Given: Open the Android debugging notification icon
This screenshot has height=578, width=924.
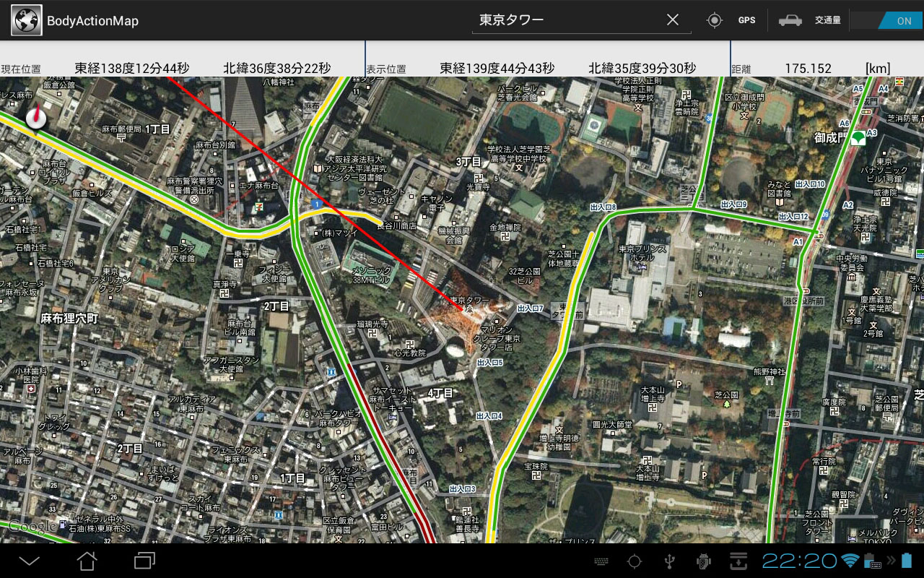Looking at the screenshot, I should click(703, 561).
